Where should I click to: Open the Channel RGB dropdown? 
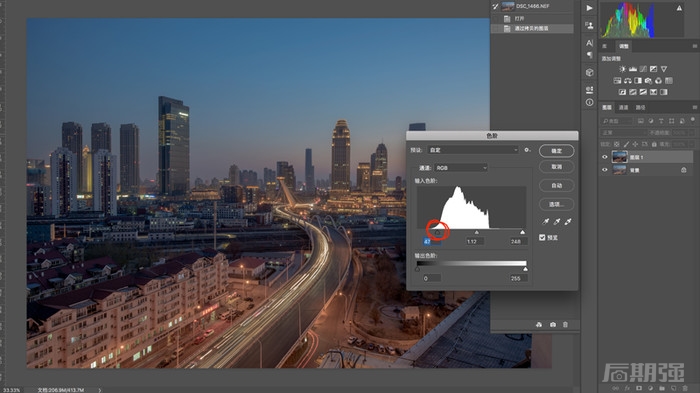pos(460,168)
